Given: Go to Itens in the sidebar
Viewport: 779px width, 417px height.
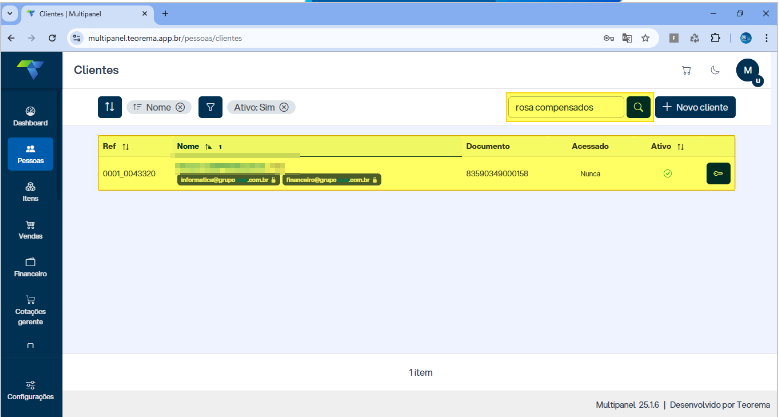Looking at the screenshot, I should pos(30,192).
